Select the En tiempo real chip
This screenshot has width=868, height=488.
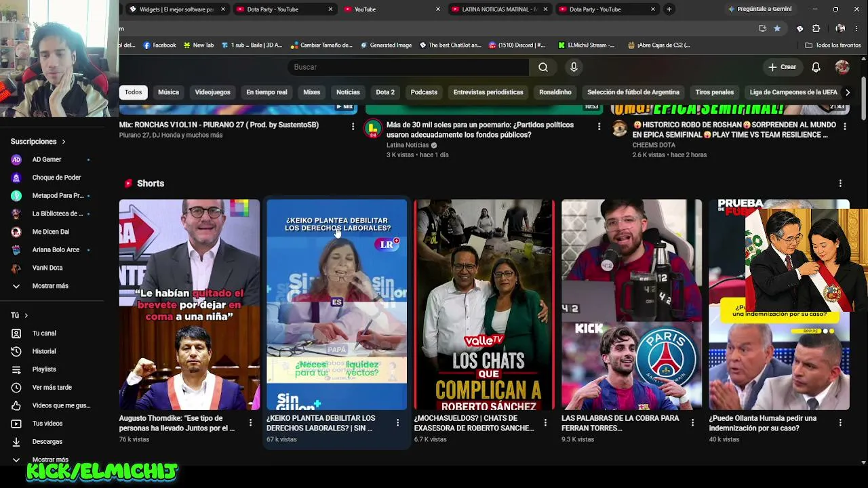pos(267,92)
